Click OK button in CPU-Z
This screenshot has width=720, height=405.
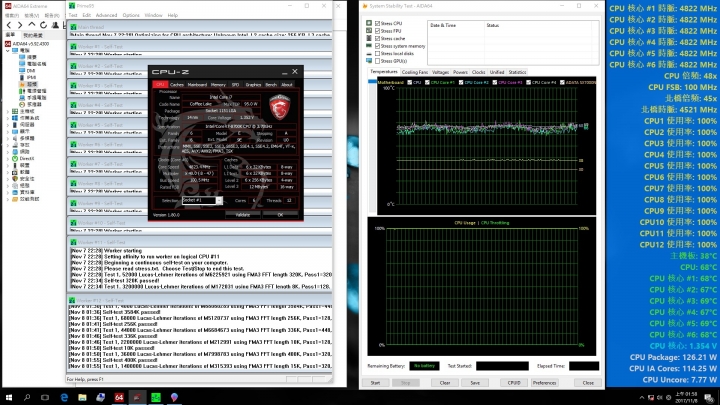[x=280, y=215]
